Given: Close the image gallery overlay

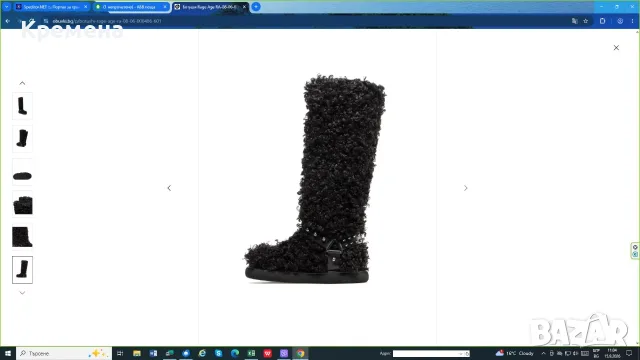Looking at the screenshot, I should (x=616, y=48).
